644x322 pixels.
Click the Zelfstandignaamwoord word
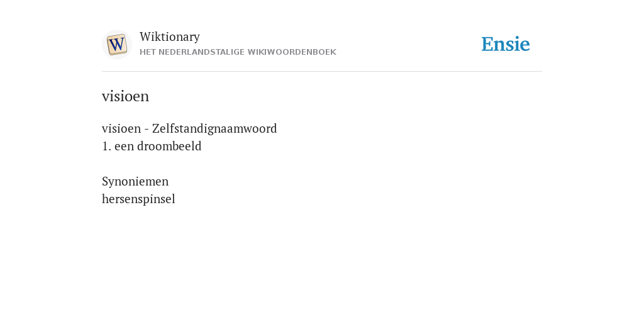tap(214, 128)
